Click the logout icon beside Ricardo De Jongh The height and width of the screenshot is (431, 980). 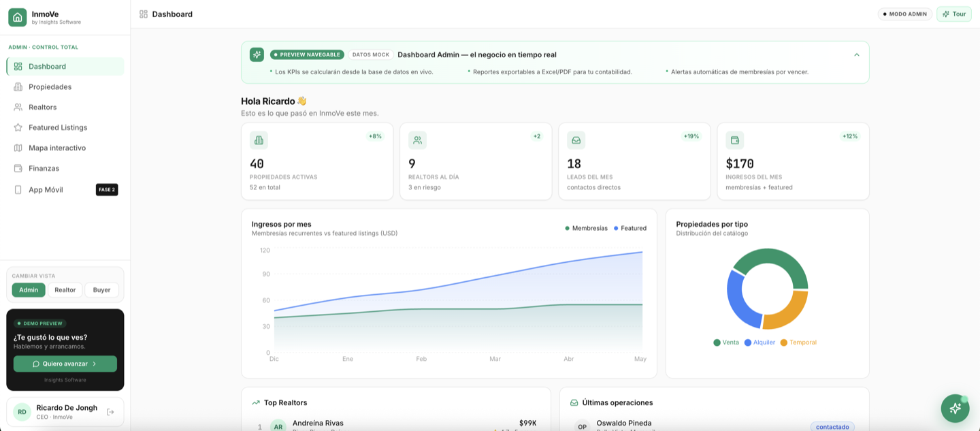coord(110,412)
